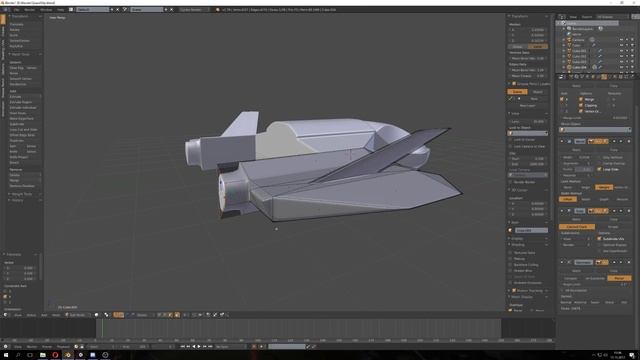Image resolution: width=640 pixels, height=360 pixels.
Task: Open the Edit Mode dropdown
Action: coord(78,315)
